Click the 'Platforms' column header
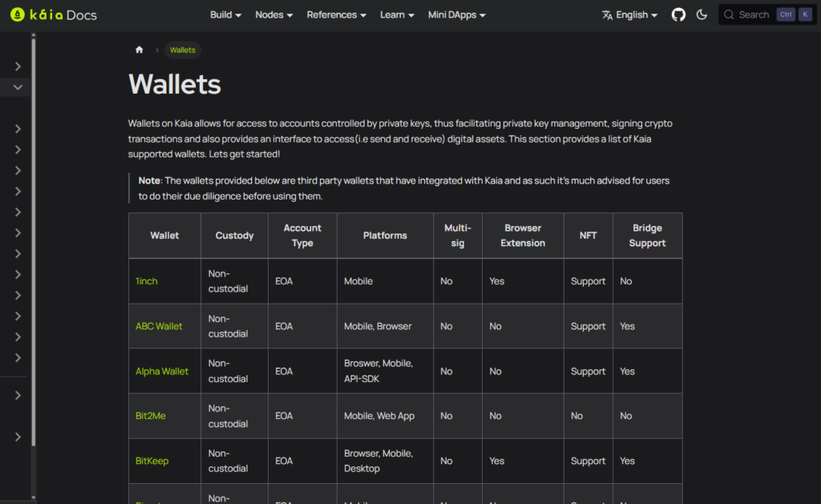The image size is (821, 504). click(385, 236)
